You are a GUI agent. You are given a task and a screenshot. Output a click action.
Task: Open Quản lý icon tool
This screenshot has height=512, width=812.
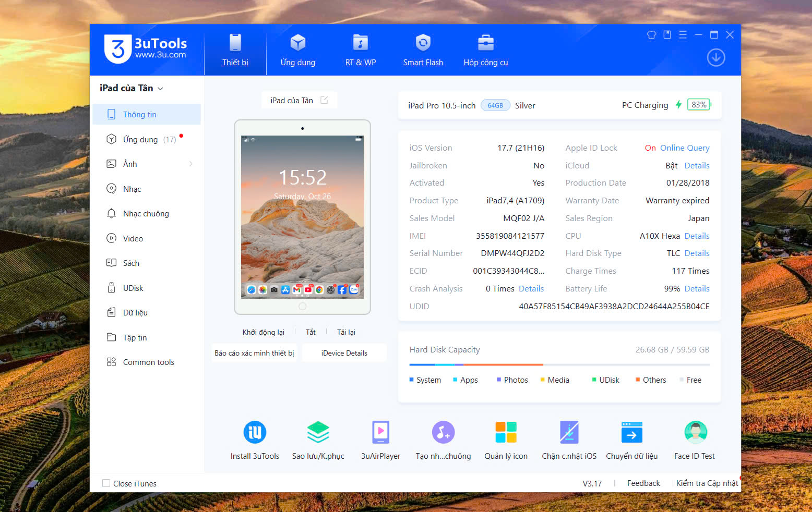click(x=506, y=441)
